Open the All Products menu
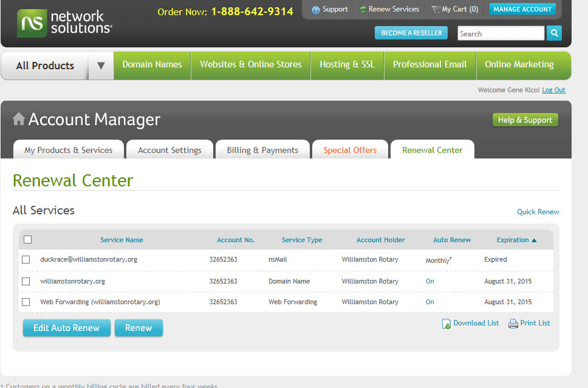 point(45,66)
